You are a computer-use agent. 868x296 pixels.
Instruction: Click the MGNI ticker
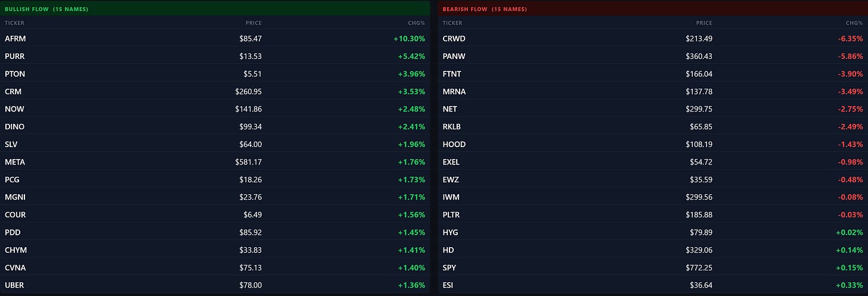click(15, 197)
